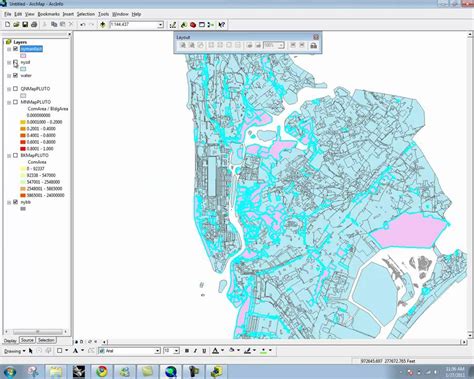
Task: Click the Save map document icon
Action: 25,25
